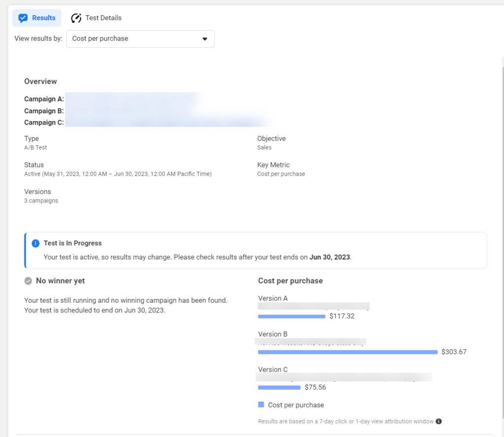Click the Campaign C label
504x437 pixels.
[x=44, y=123]
